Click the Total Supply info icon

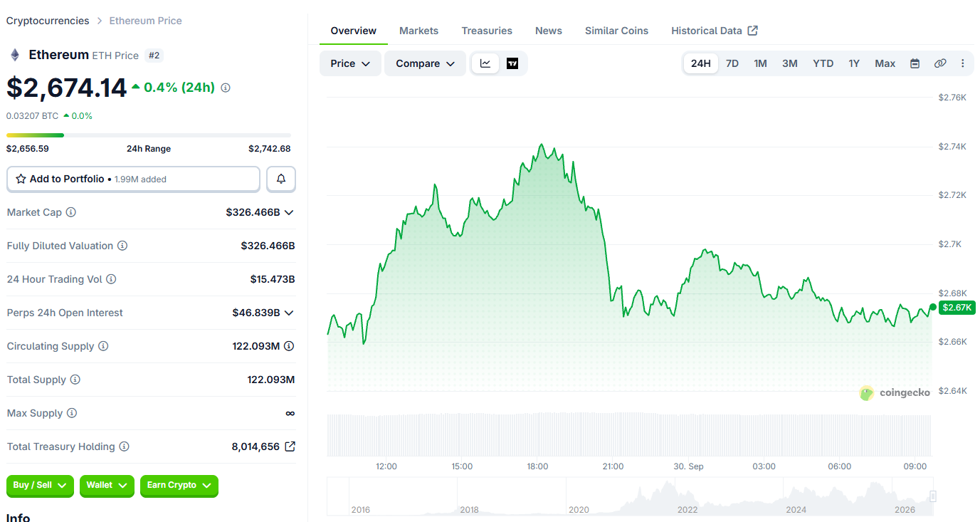point(75,380)
